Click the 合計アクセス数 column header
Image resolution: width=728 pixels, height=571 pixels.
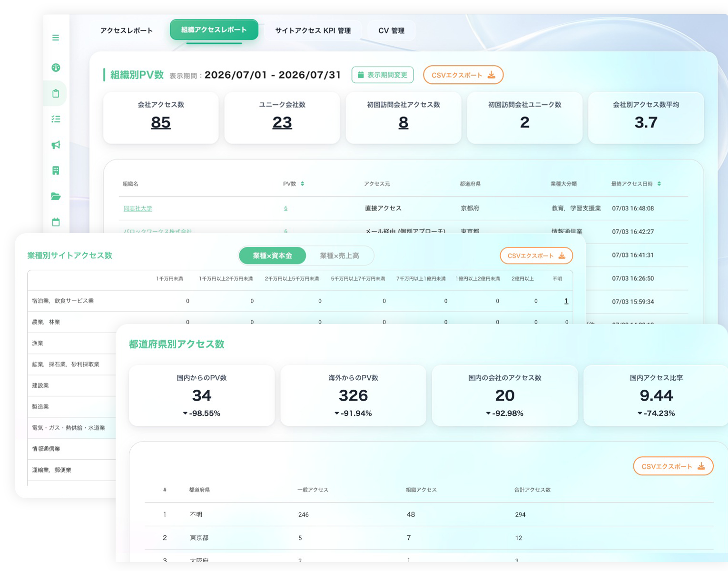tap(532, 490)
